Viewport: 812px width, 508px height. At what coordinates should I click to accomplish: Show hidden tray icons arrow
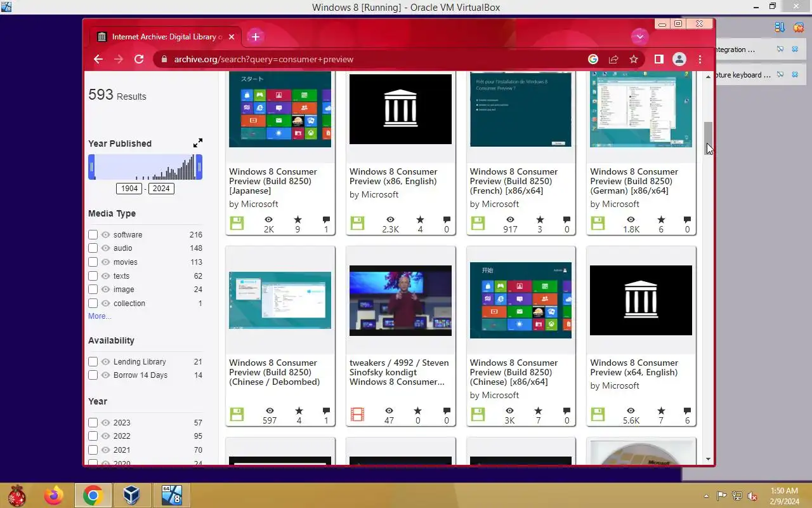[x=706, y=496]
